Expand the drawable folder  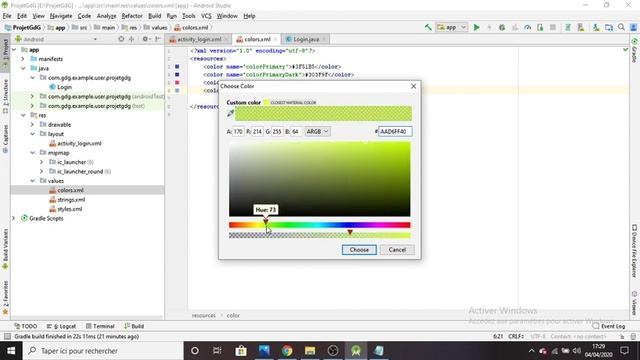coord(32,124)
